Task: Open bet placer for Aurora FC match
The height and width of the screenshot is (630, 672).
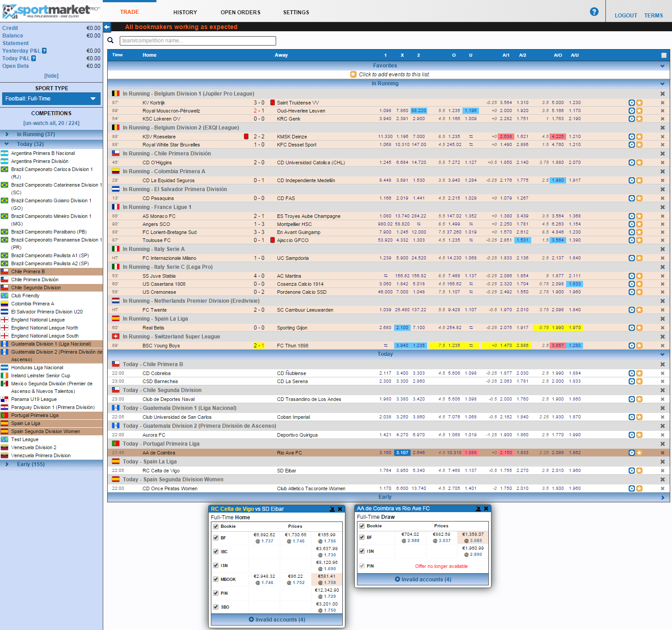Action: [632, 435]
